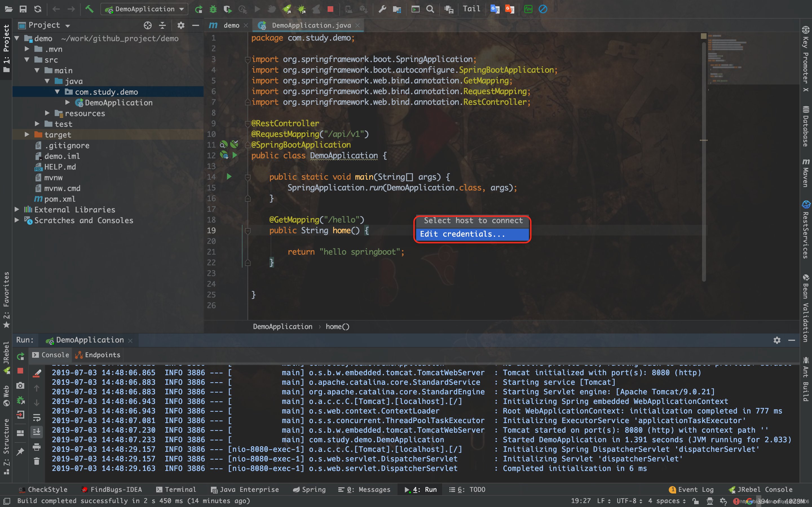Click the Project Structure toolbar icon
This screenshot has height=507, width=812.
(x=397, y=9)
